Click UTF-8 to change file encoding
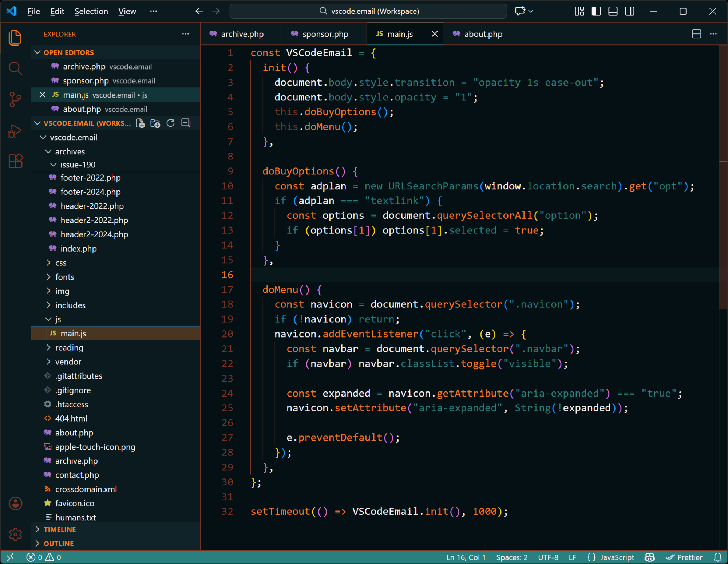This screenshot has width=728, height=564. click(548, 557)
